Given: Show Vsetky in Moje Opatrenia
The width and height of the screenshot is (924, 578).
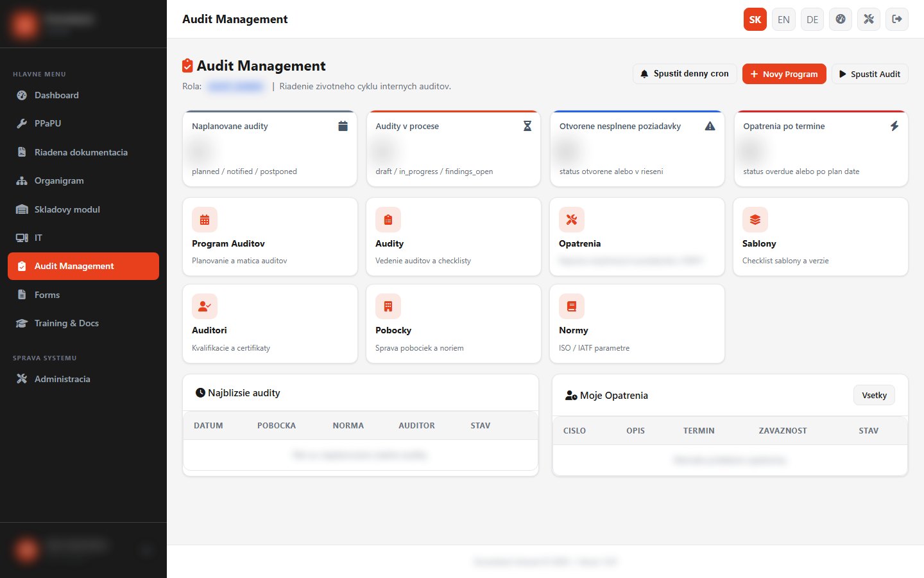Looking at the screenshot, I should pyautogui.click(x=874, y=395).
